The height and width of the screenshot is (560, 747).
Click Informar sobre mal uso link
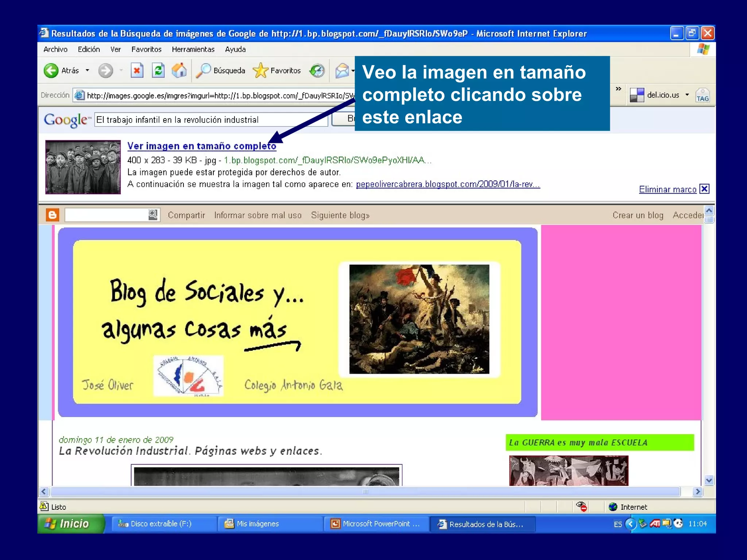coord(258,215)
